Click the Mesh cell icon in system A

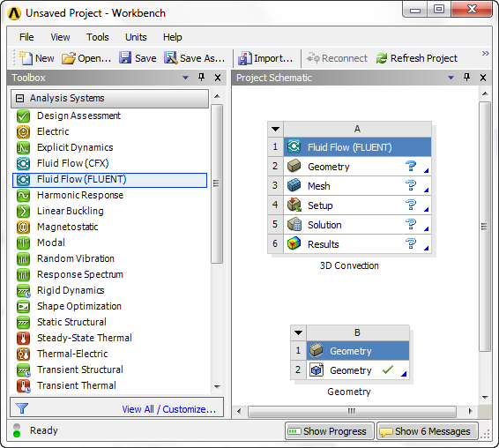(294, 185)
